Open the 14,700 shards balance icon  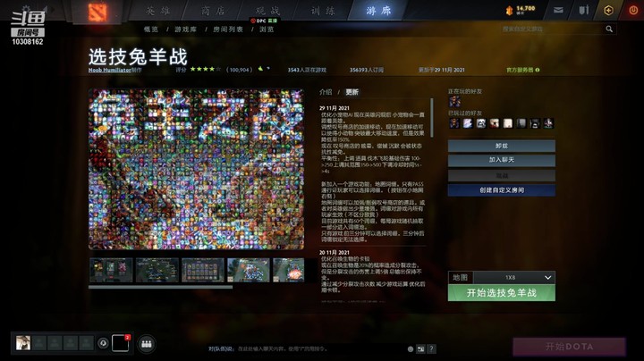(509, 11)
